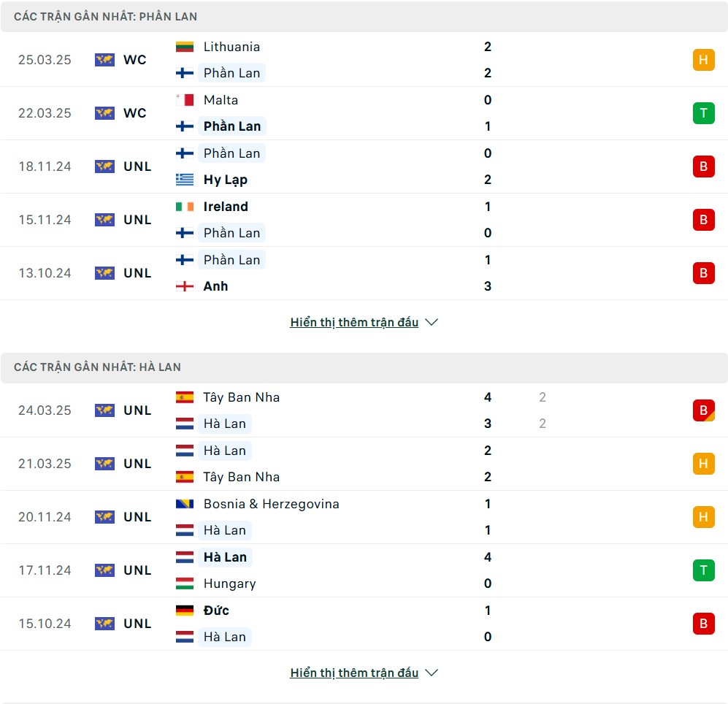Expand more Phần Lan matches with chevron

click(x=432, y=322)
